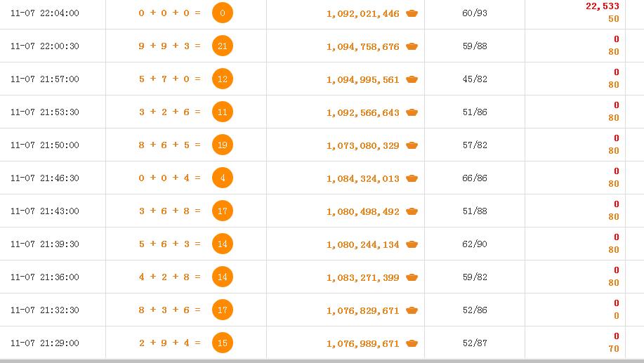Click horizontal scrollbar at page bottom

tap(322, 362)
